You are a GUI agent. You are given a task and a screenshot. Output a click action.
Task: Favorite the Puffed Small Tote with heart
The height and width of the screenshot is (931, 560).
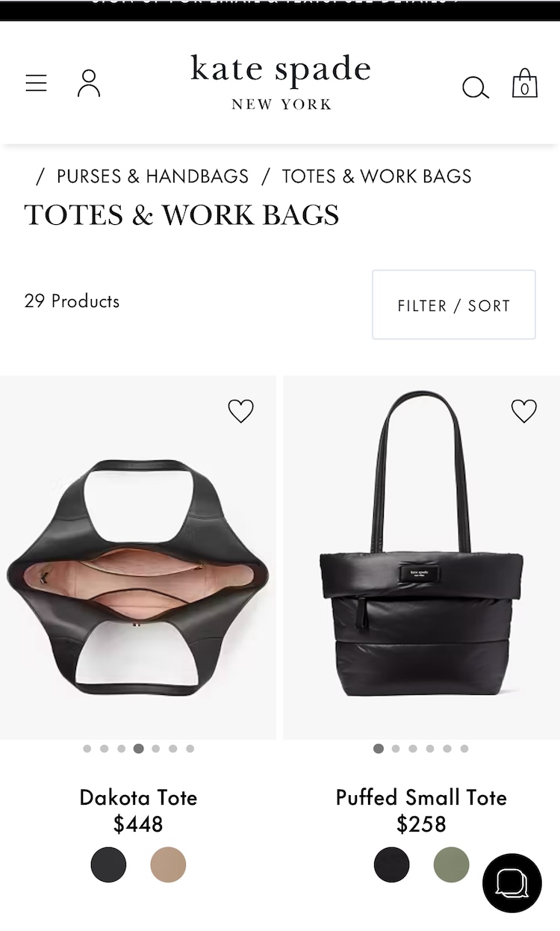coord(524,411)
